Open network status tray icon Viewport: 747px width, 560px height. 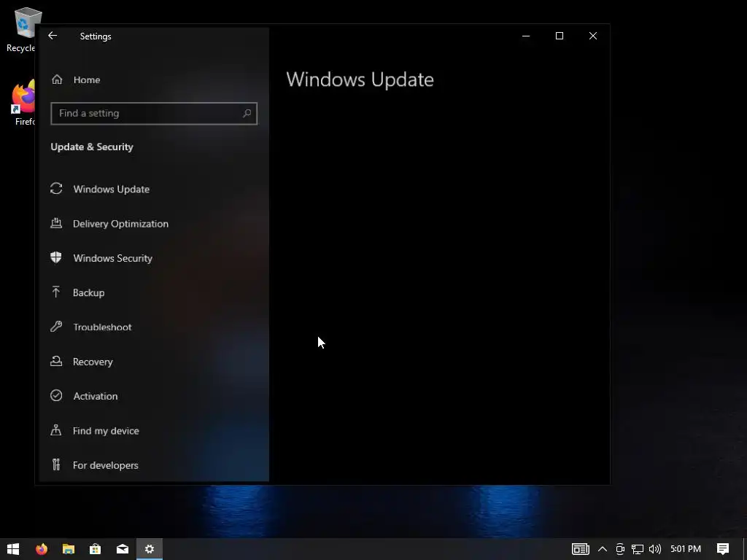(638, 549)
